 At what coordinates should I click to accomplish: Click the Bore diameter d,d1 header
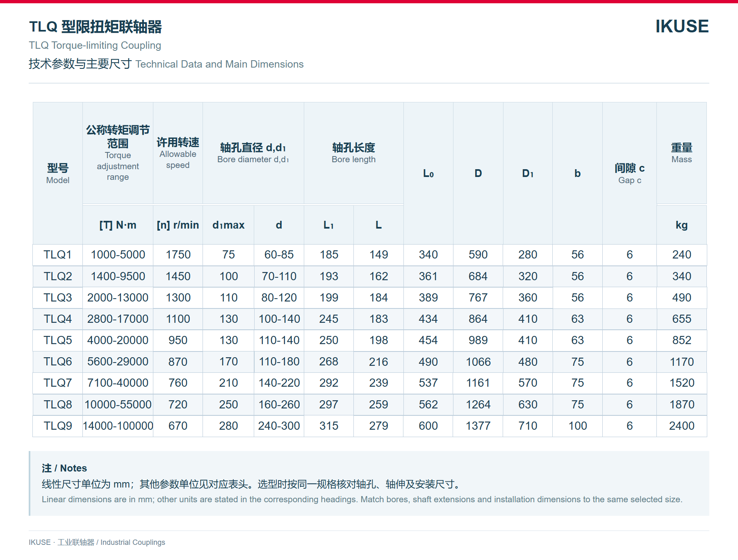coord(253,153)
